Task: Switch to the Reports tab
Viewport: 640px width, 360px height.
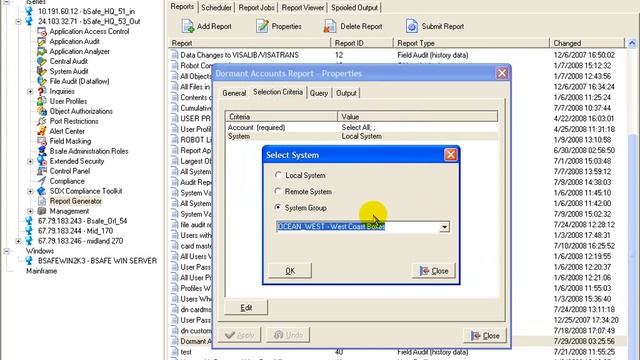Action: coord(182,7)
